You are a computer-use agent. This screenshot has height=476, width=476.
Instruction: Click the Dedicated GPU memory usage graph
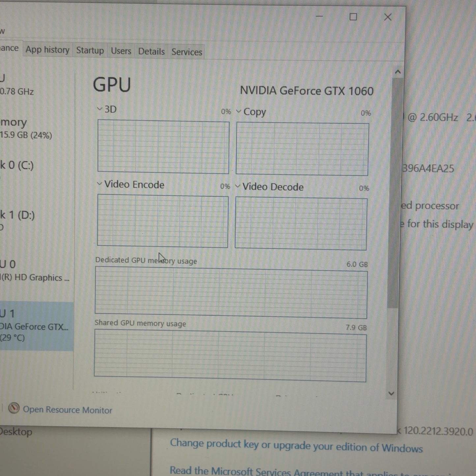coord(231,293)
